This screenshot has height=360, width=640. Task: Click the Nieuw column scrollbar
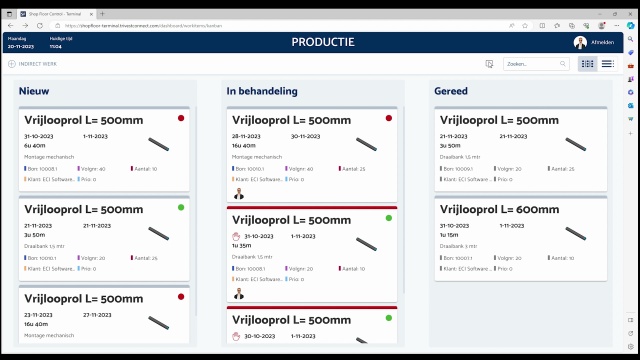click(196, 211)
